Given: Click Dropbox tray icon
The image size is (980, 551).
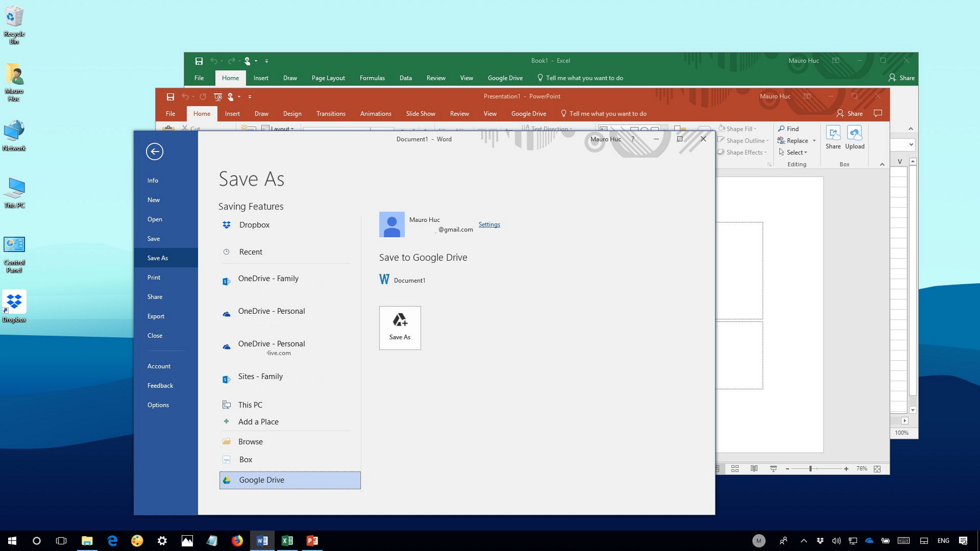Looking at the screenshot, I should click(820, 541).
